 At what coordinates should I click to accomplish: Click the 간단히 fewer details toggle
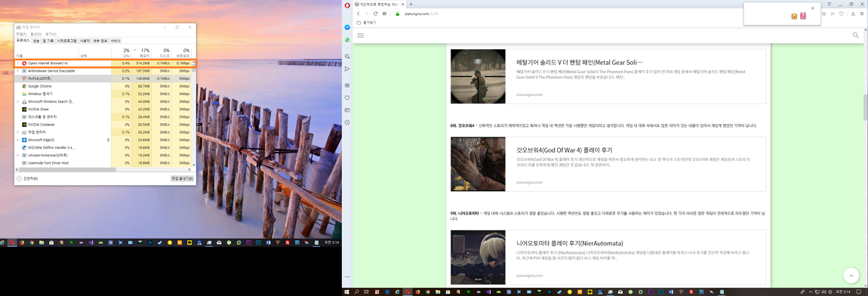pos(28,178)
